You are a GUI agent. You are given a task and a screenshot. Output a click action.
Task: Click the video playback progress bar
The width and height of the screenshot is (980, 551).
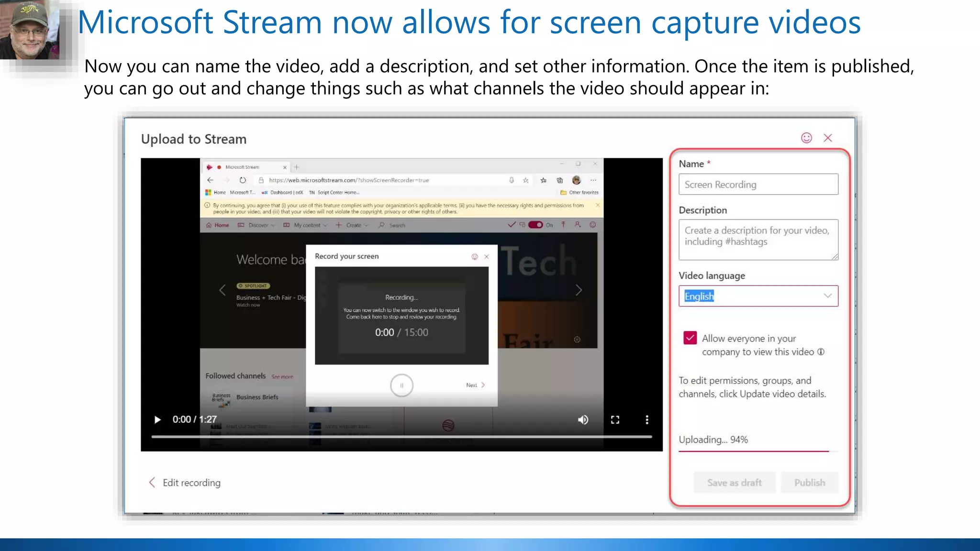click(x=401, y=437)
